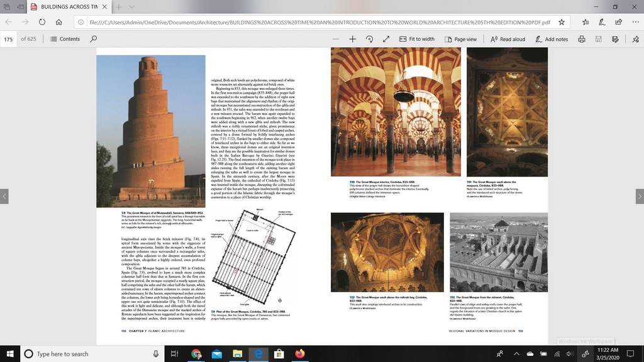644x362 pixels.
Task: Open File Explorer from taskbar
Action: point(237,354)
